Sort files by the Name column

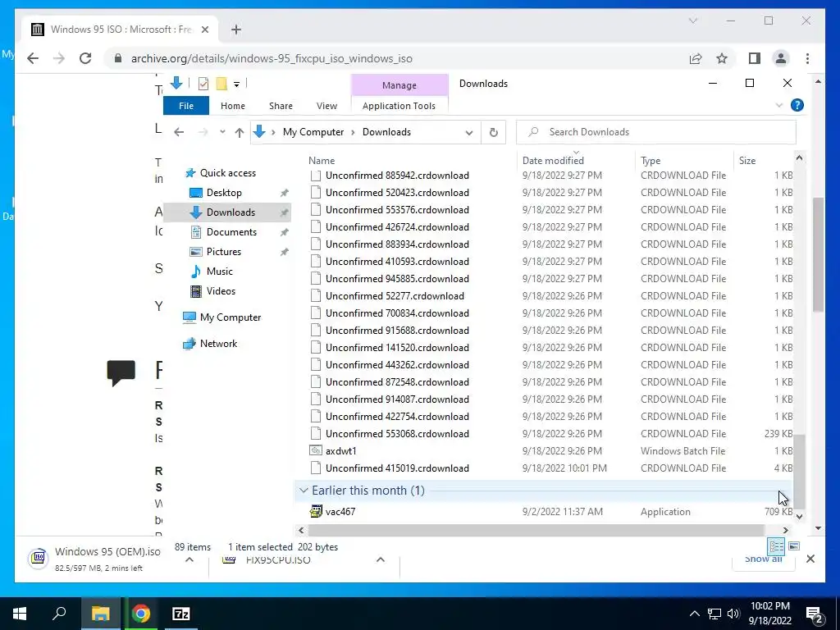tap(322, 160)
